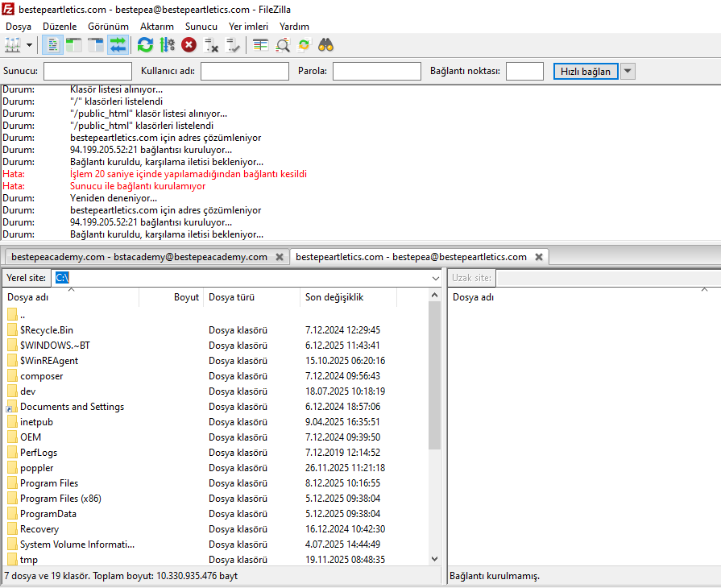Screen dimensions: 721x588
Task: Open directory listing filters dialog
Action: click(261, 45)
